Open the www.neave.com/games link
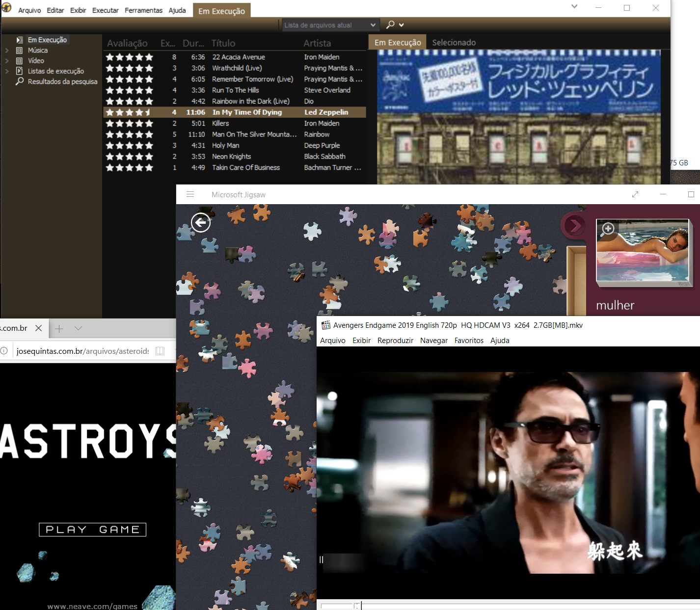700x610 pixels. coord(92,606)
